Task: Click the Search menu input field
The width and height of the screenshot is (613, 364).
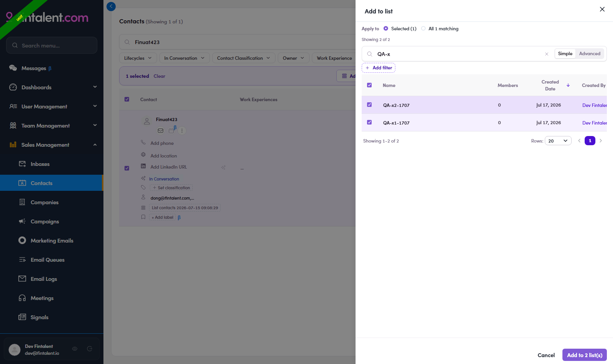Action: [52, 45]
